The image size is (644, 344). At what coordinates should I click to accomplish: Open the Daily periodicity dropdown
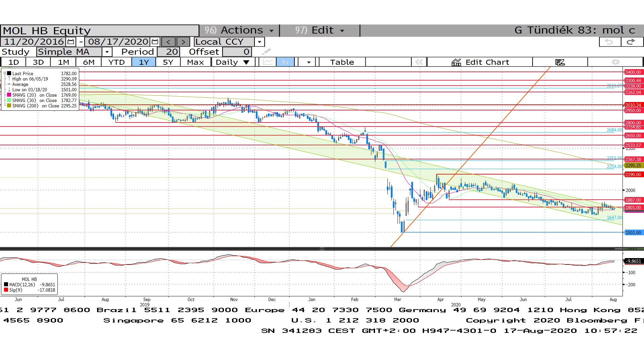coord(233,62)
